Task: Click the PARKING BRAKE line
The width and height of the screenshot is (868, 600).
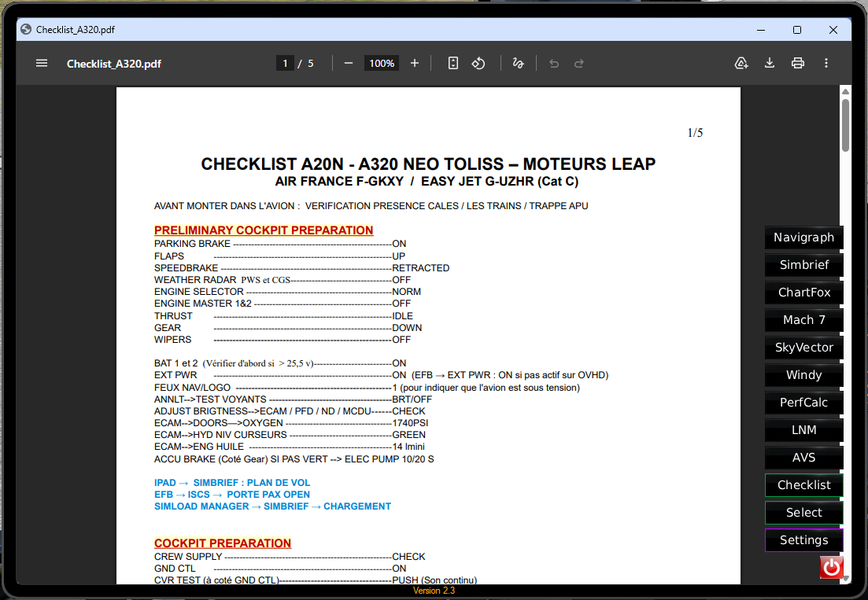Action: coord(280,244)
